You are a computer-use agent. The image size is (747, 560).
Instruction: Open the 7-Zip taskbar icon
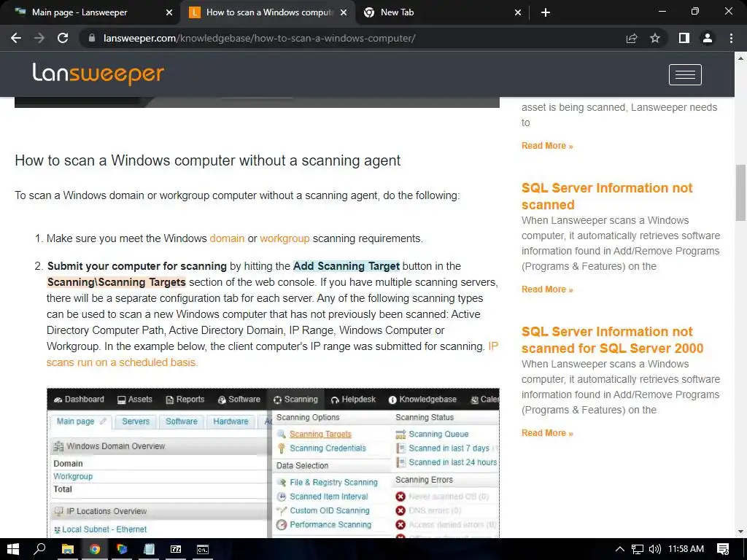pyautogui.click(x=176, y=549)
